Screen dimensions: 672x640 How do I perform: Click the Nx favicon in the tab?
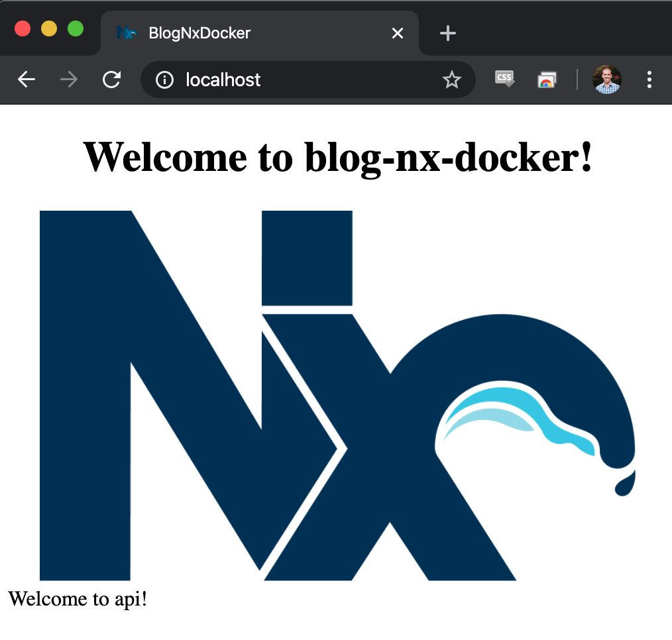127,32
